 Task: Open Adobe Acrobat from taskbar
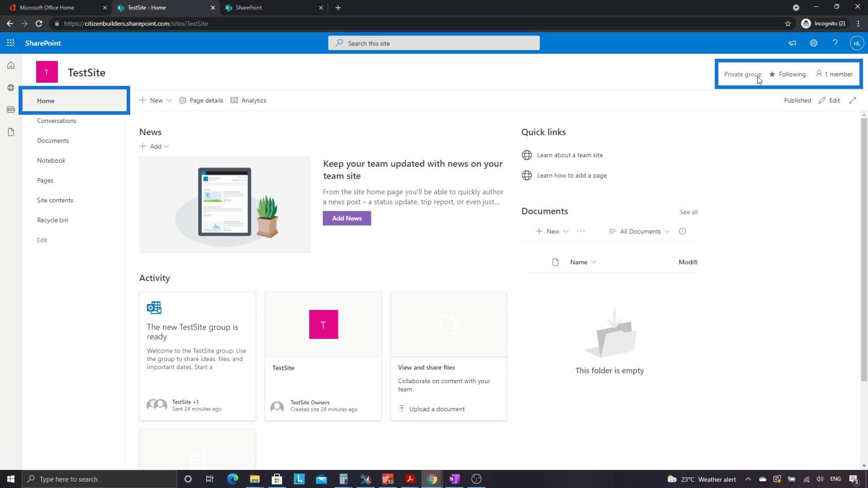point(410,479)
